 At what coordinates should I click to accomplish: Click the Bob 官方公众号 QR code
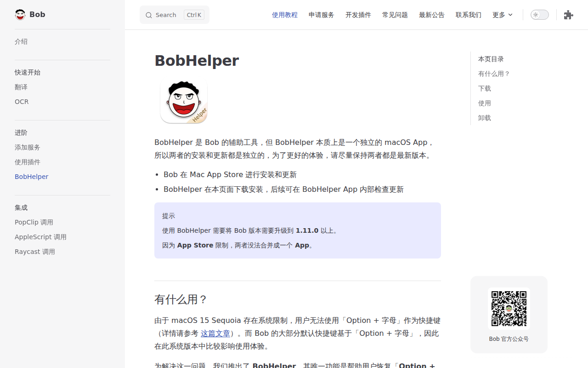click(509, 309)
